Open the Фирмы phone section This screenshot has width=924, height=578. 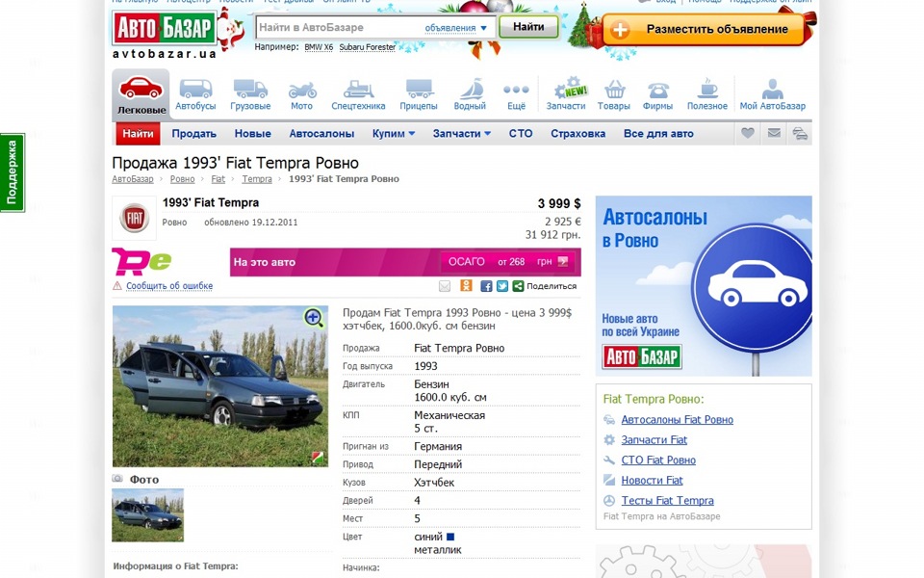[x=657, y=94]
